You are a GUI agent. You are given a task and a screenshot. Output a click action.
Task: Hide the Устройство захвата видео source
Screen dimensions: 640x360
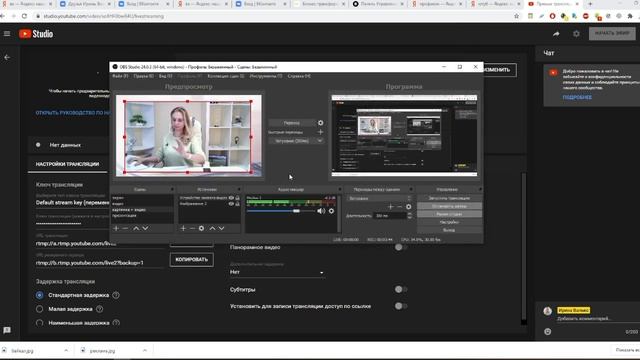tap(231, 198)
